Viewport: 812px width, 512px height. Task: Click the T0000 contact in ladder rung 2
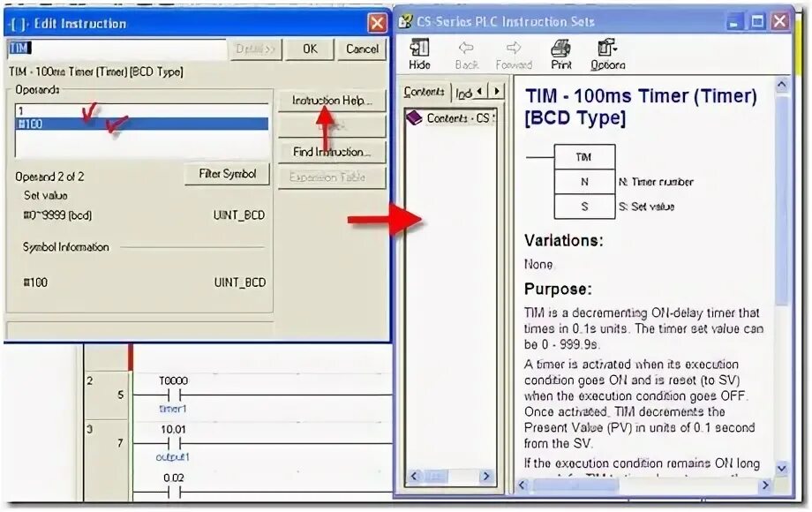coord(174,396)
